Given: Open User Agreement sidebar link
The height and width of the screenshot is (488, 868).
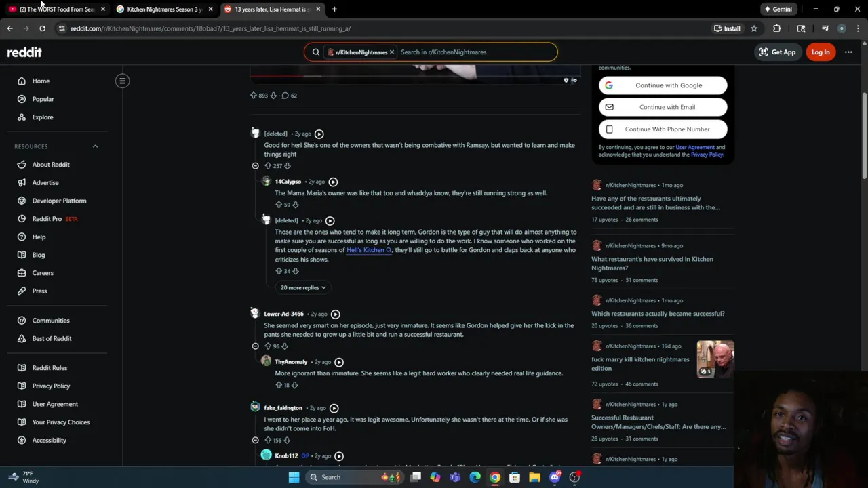Looking at the screenshot, I should pos(55,404).
